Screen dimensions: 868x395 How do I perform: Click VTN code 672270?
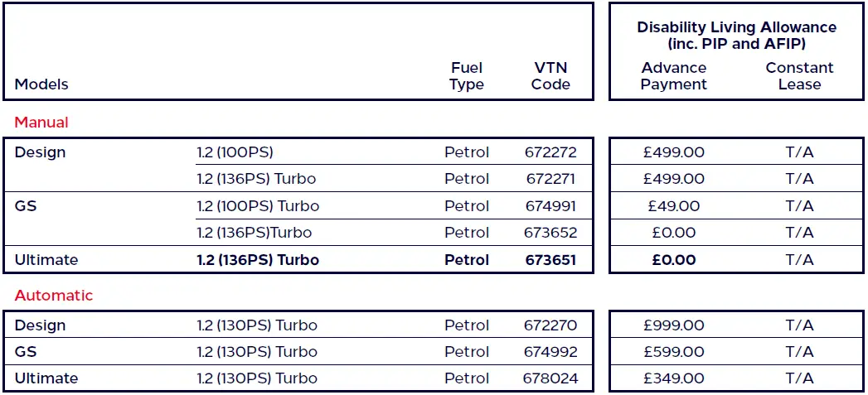click(550, 325)
